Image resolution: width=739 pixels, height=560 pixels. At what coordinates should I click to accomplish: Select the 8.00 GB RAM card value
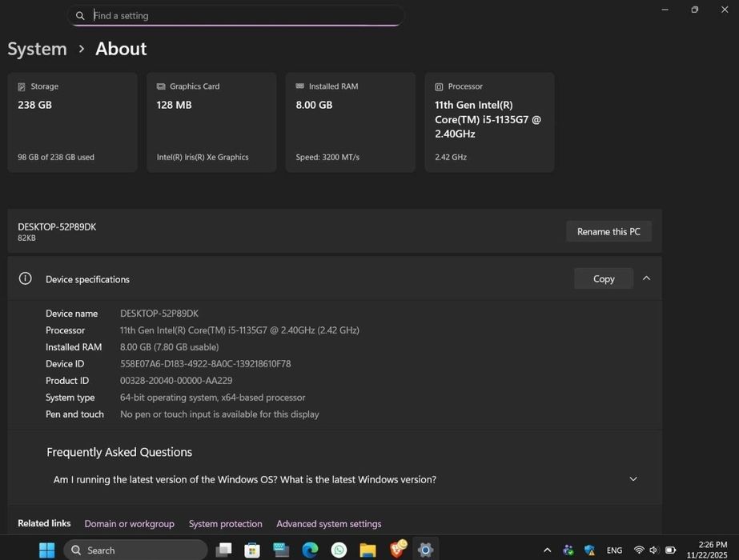pos(314,105)
